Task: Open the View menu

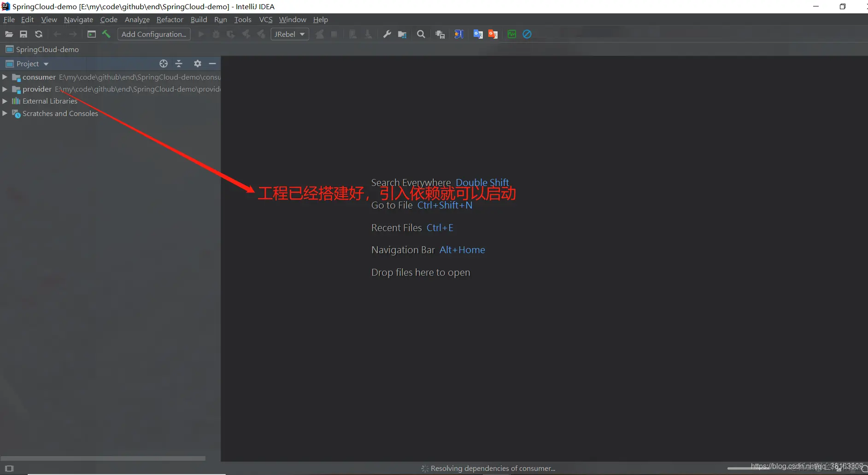Action: [49, 19]
